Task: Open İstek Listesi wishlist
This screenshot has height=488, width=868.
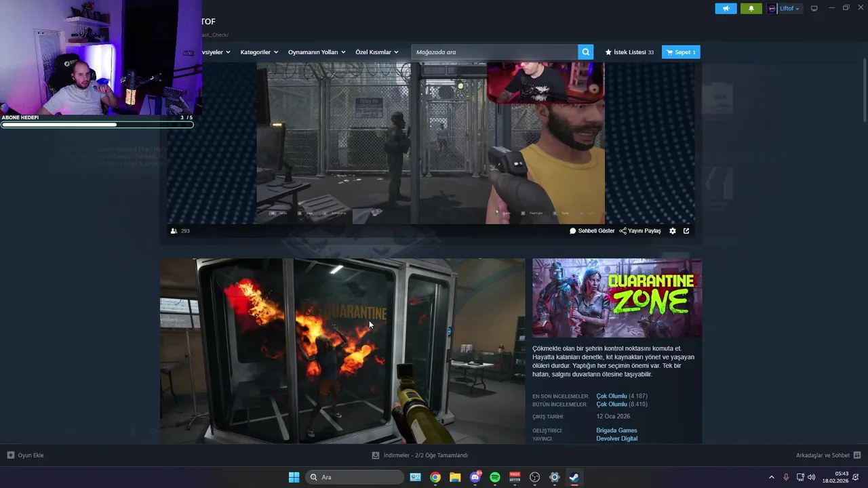Action: pyautogui.click(x=629, y=52)
